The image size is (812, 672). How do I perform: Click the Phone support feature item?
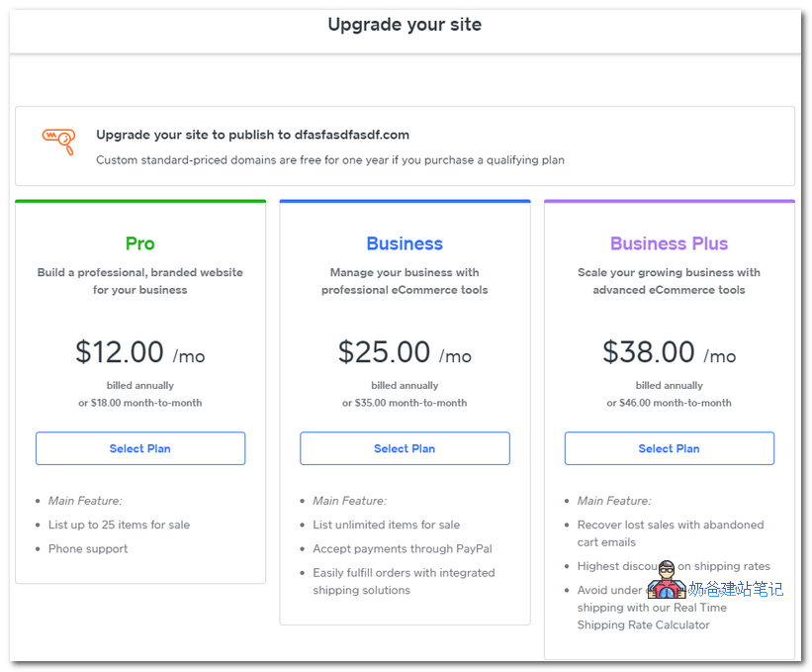88,548
